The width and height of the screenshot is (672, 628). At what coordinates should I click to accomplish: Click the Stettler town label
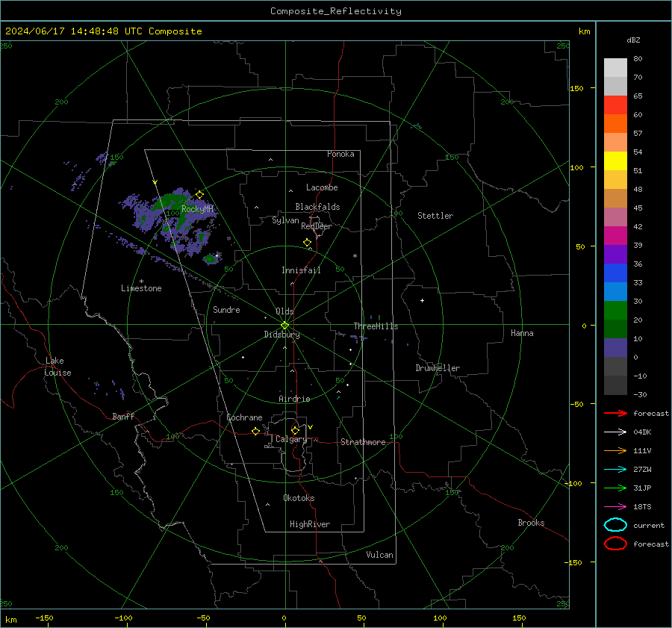coord(435,216)
